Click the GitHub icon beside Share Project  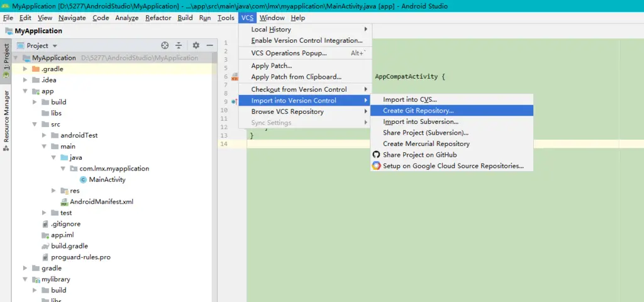click(x=376, y=155)
